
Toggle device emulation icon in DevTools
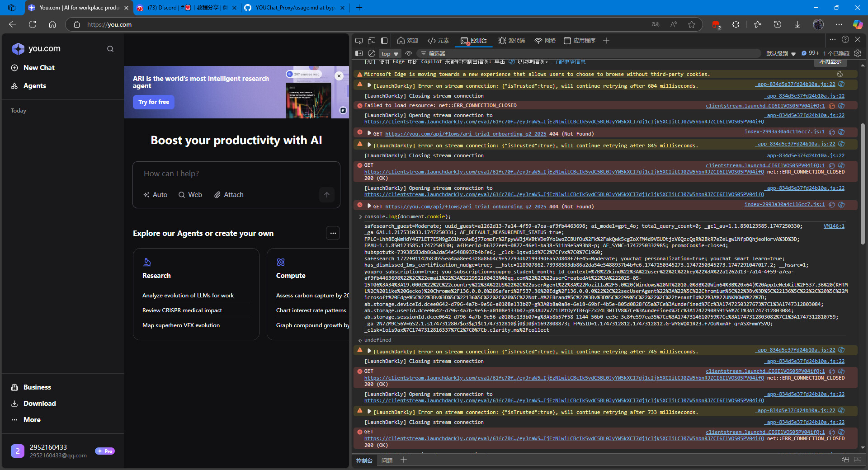[x=372, y=41]
